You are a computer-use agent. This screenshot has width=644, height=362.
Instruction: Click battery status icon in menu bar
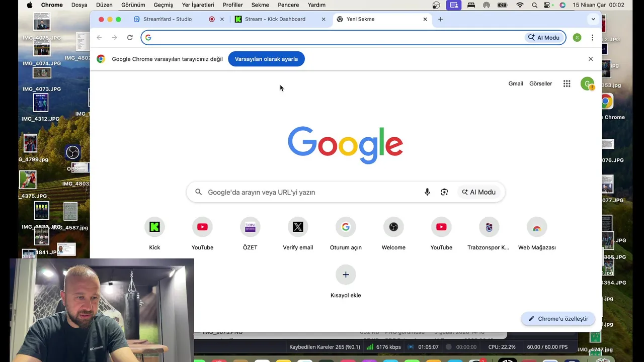click(x=502, y=5)
